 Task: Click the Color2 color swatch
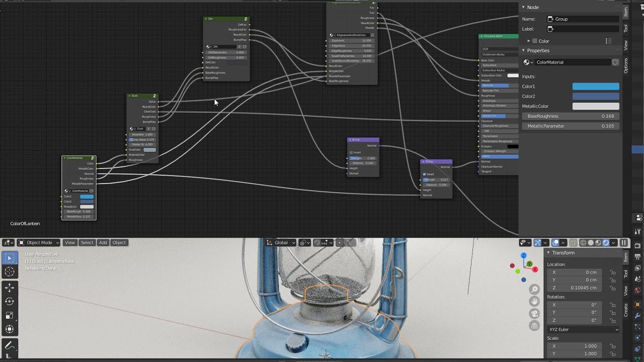596,97
